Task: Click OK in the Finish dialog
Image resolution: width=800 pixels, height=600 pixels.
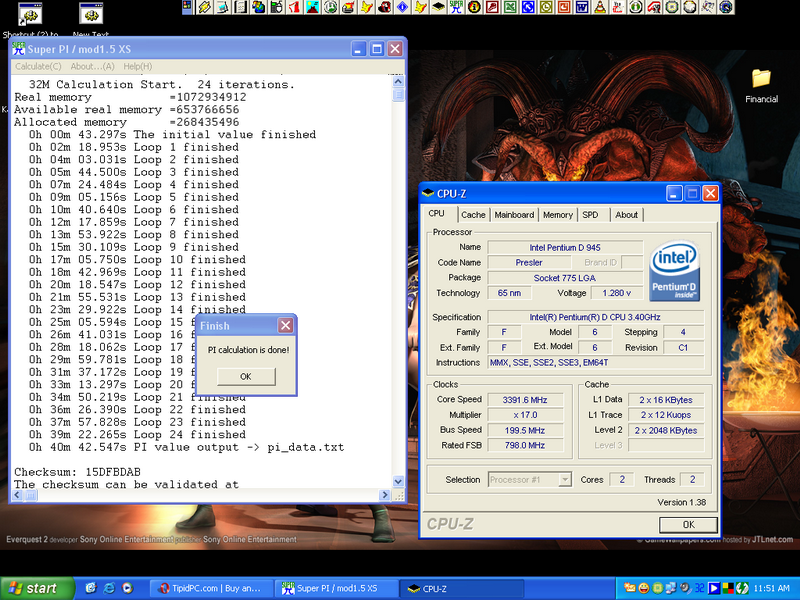Action: point(246,377)
